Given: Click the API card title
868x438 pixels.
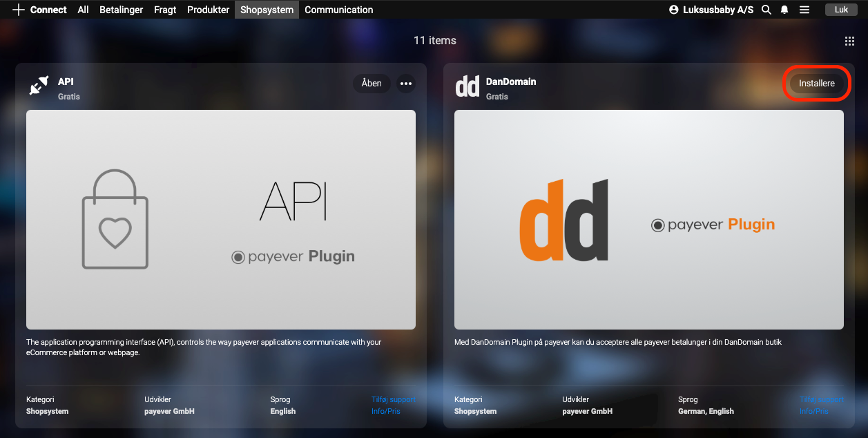Looking at the screenshot, I should click(x=66, y=82).
